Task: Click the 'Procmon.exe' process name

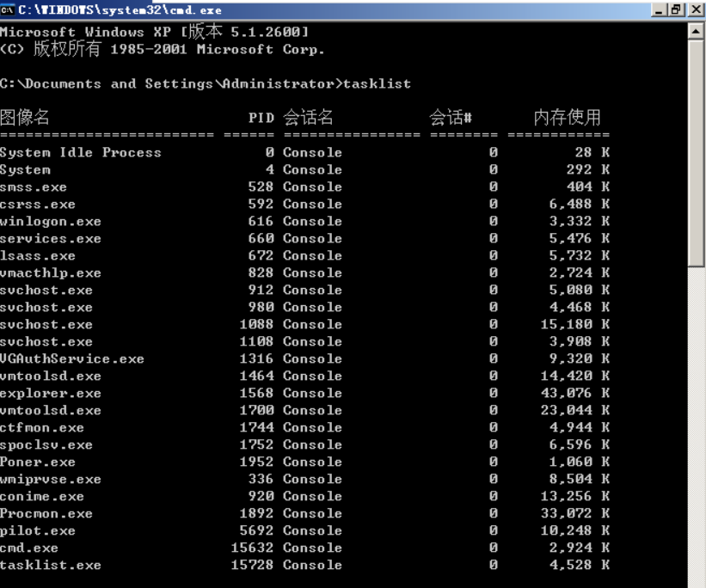Action: click(x=46, y=513)
